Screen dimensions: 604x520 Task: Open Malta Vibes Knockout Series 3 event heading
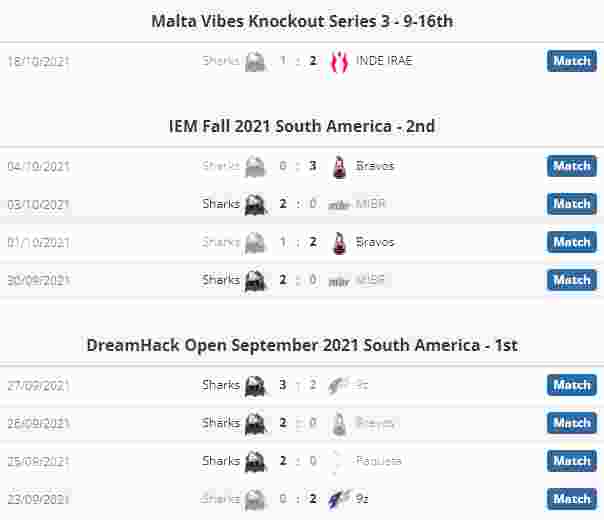302,21
